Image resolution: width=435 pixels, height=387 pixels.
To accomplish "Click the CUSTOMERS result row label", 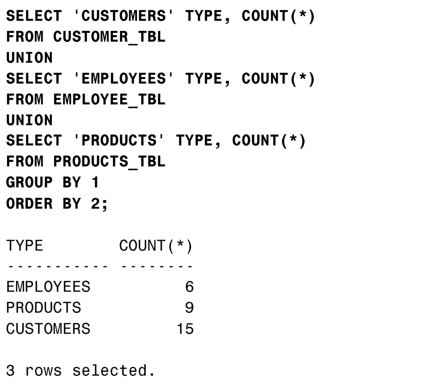I will [48, 329].
